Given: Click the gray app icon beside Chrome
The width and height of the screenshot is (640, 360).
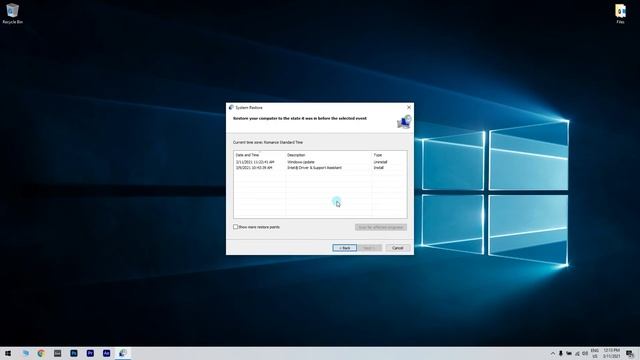Looking at the screenshot, I should [58, 353].
